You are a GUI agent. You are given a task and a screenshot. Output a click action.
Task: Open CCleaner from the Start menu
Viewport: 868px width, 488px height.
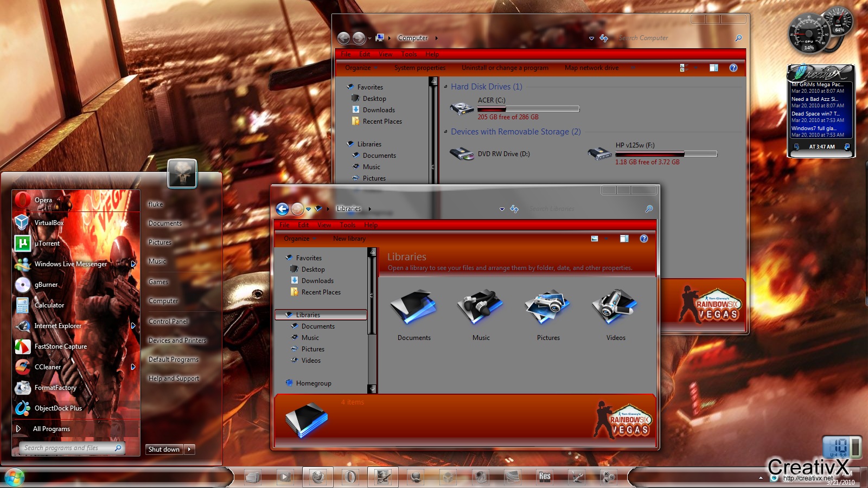48,367
